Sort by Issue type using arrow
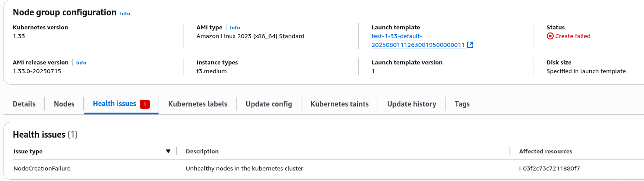Image resolution: width=644 pixels, height=181 pixels. (168, 151)
